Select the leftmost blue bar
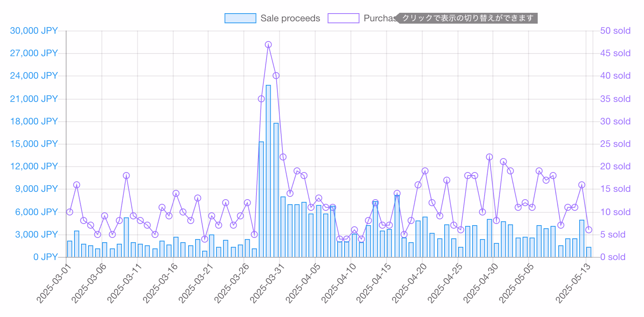Image resolution: width=644 pixels, height=317 pixels. point(69,249)
